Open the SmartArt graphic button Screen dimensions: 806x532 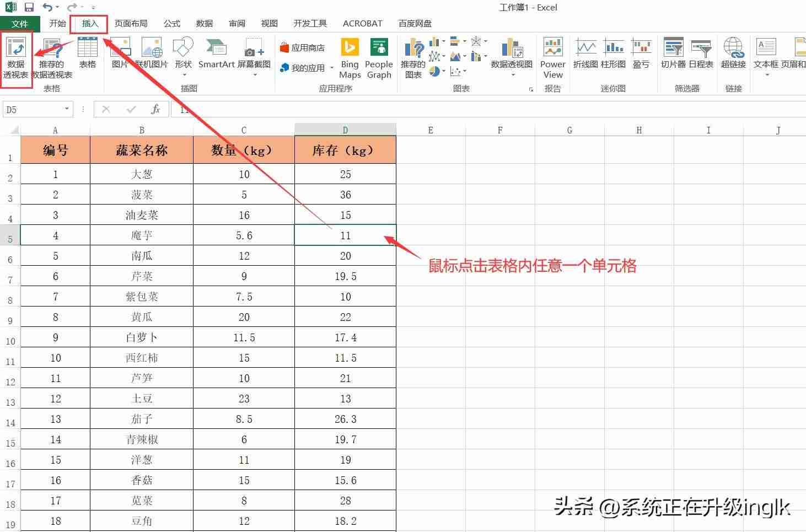216,53
